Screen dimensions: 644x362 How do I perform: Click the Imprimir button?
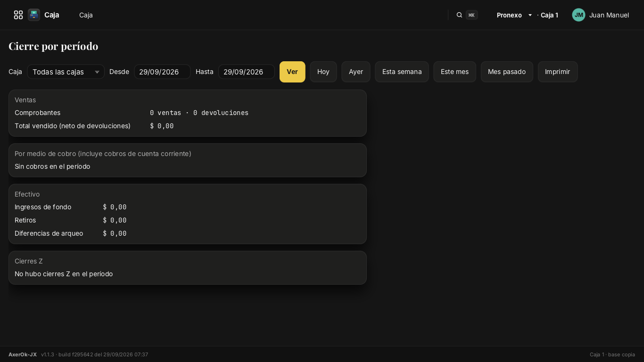tap(558, 72)
